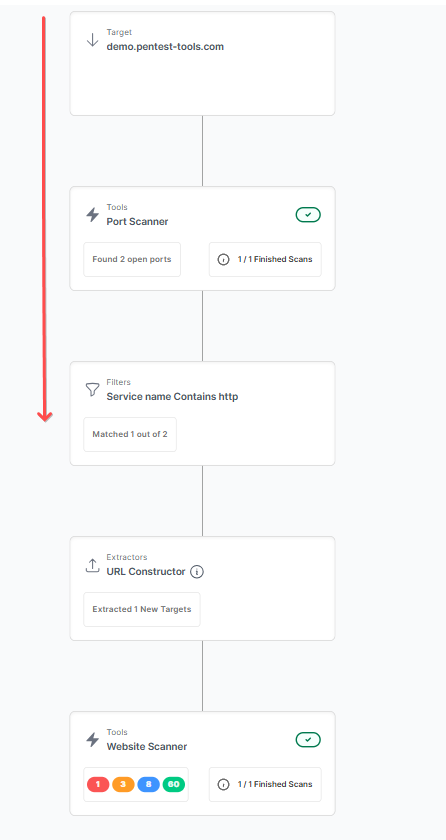Click the Port Scanner lightning bolt icon
The image size is (446, 840).
(93, 215)
